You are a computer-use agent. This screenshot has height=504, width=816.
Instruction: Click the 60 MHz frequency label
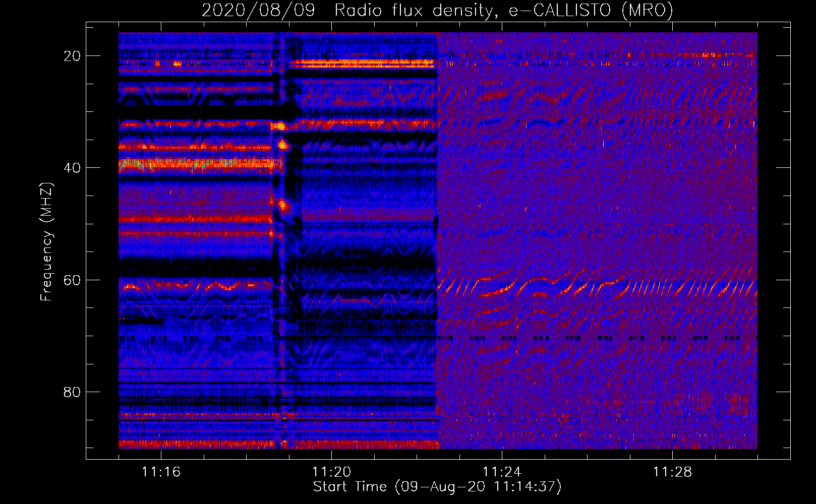point(72,280)
